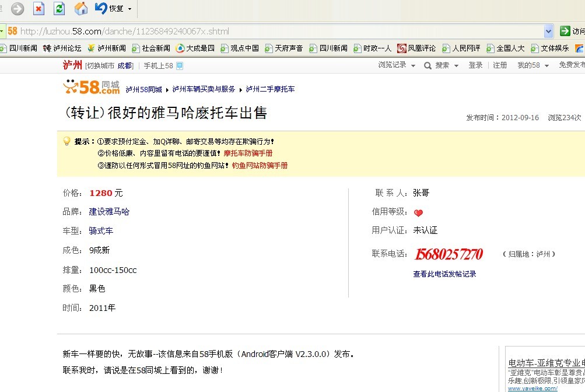Click the 注册 register link
This screenshot has width=585, height=392.
click(x=500, y=65)
